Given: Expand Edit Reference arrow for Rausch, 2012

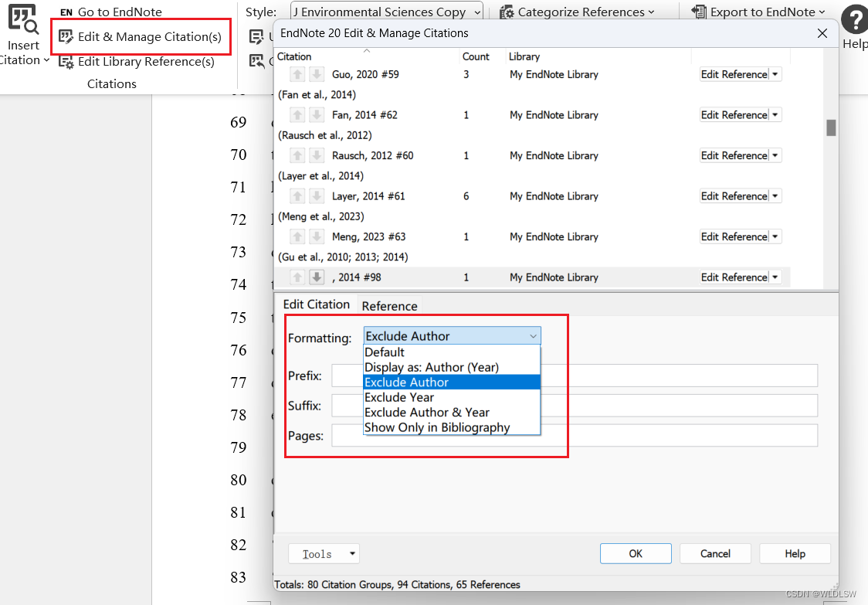Looking at the screenshot, I should [x=775, y=155].
